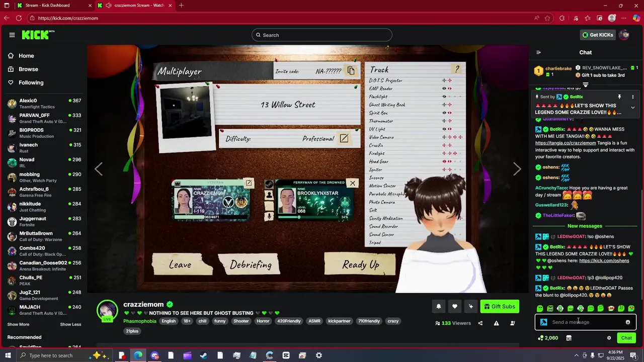Click the first green emote in quick row
644x362 pixels.
[x=540, y=308]
